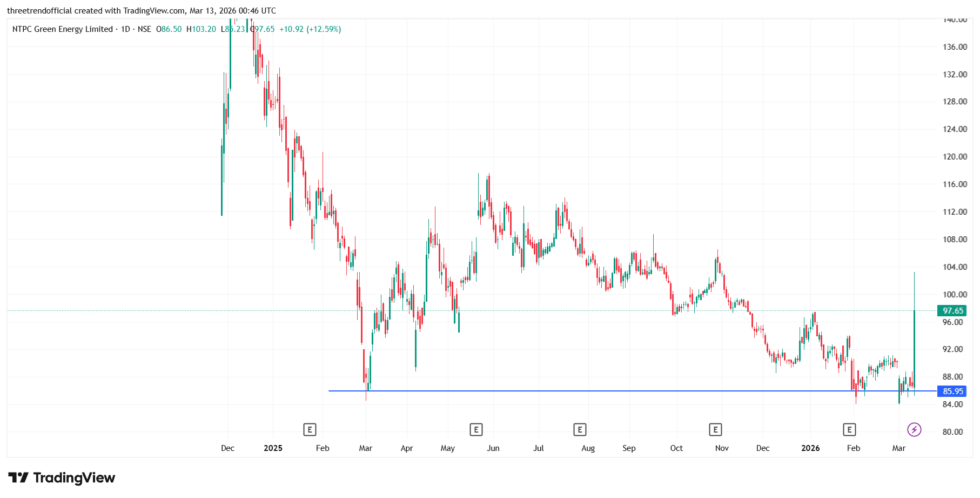This screenshot has width=980, height=498.
Task: Click the Apr label on time axis
Action: coord(407,448)
